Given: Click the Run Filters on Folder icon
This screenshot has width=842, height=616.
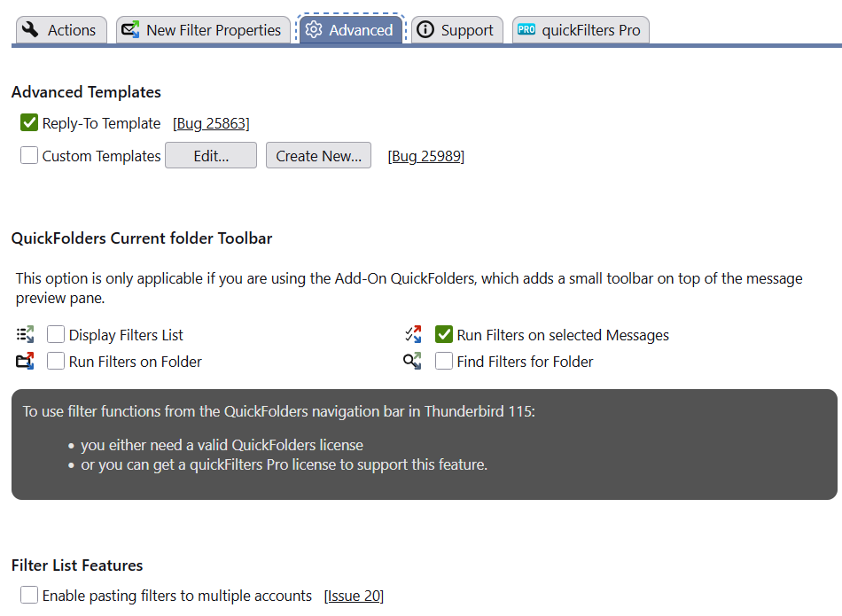Looking at the screenshot, I should tap(25, 361).
